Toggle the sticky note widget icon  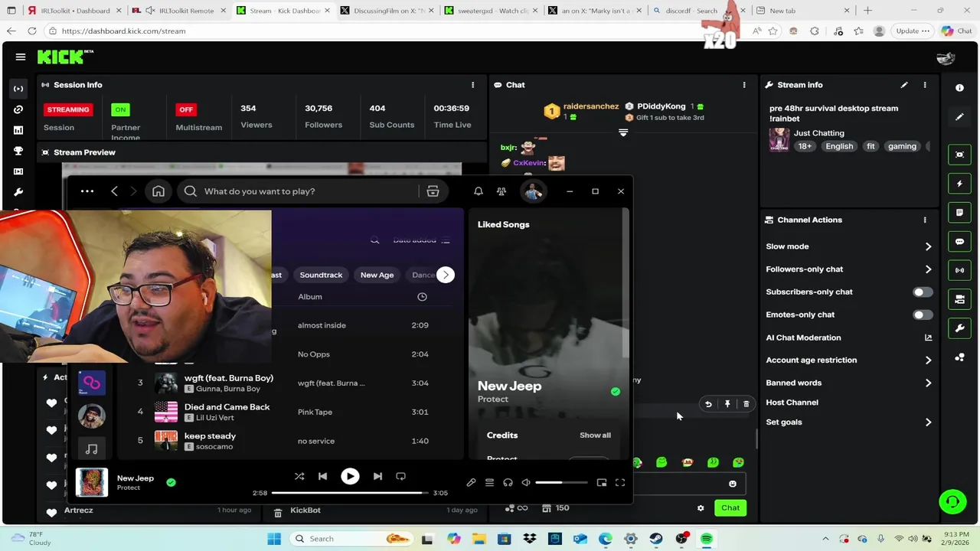click(959, 212)
